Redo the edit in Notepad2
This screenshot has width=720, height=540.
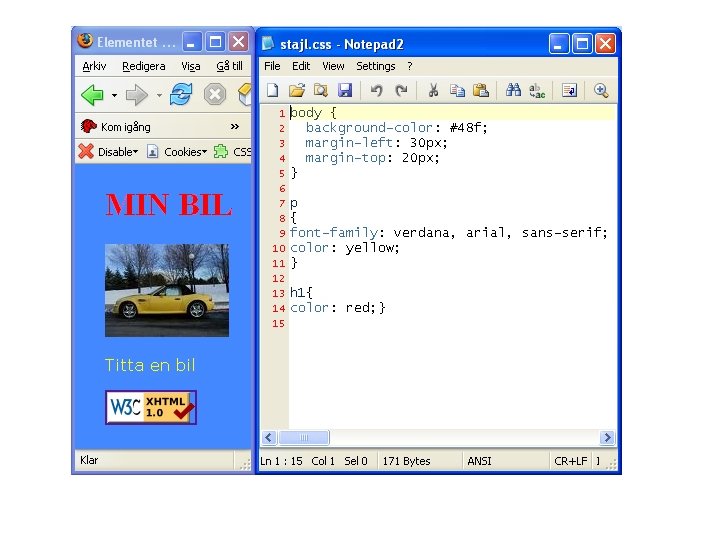[401, 90]
